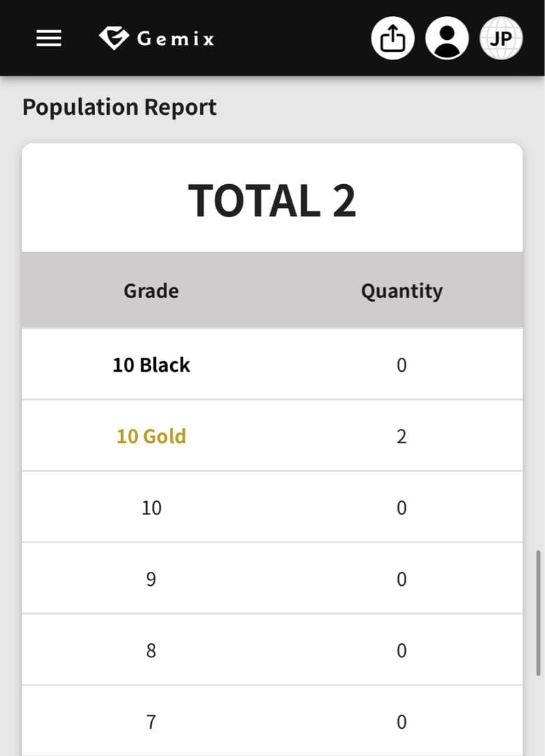This screenshot has width=545, height=756.
Task: Click the page vertical scrollbar thumb
Action: [x=537, y=612]
